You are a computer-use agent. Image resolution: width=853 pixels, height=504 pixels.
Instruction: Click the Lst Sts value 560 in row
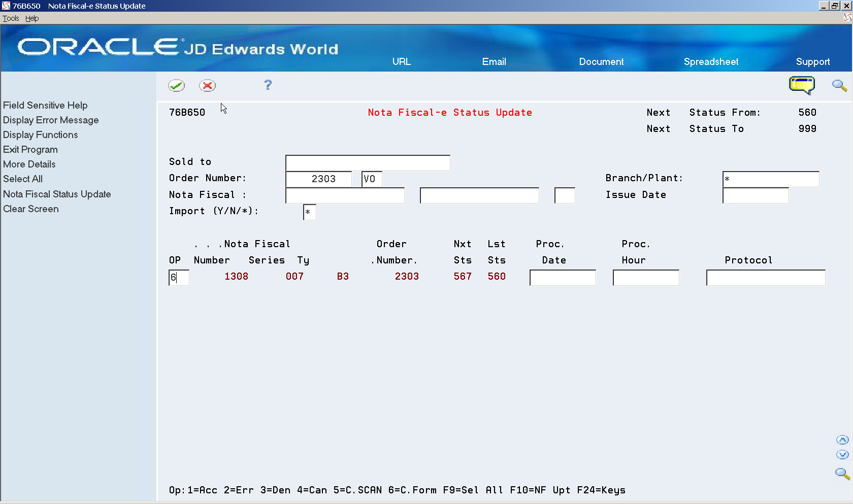[497, 277]
